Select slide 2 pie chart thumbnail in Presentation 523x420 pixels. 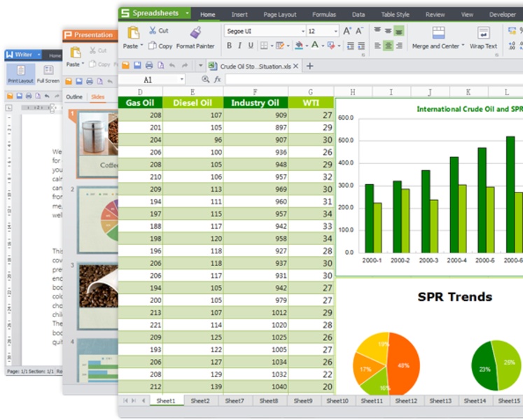(98, 220)
